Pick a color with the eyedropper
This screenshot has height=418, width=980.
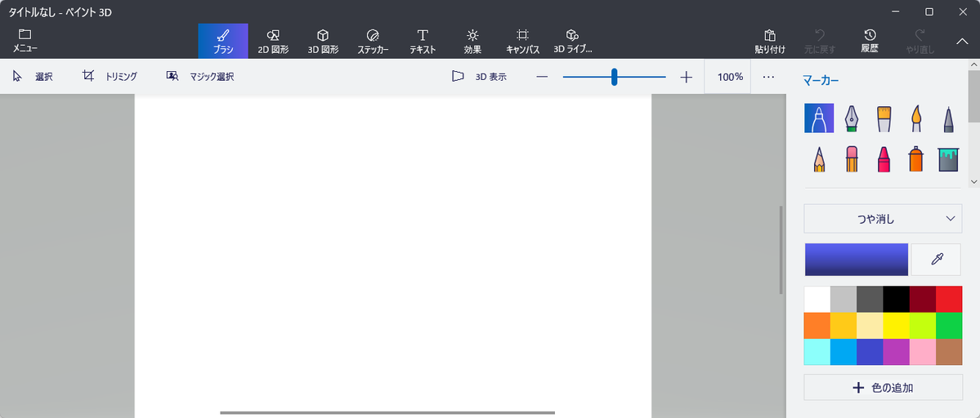coord(936,260)
